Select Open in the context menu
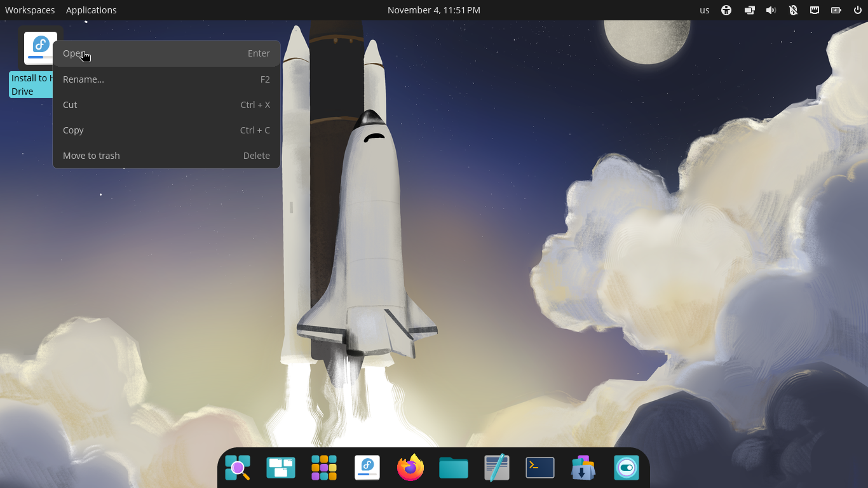The height and width of the screenshot is (488, 868). point(166,54)
